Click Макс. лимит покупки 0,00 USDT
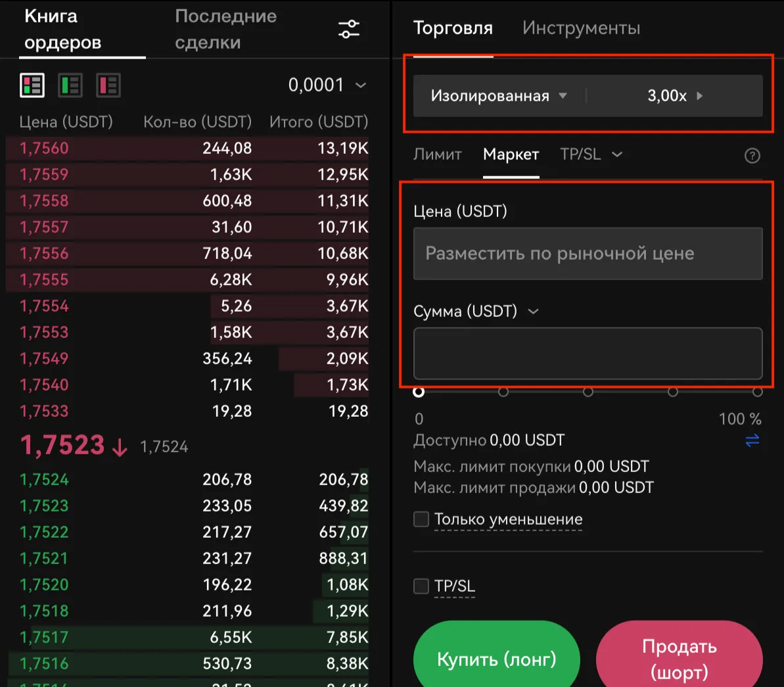This screenshot has width=784, height=687. pos(531,466)
